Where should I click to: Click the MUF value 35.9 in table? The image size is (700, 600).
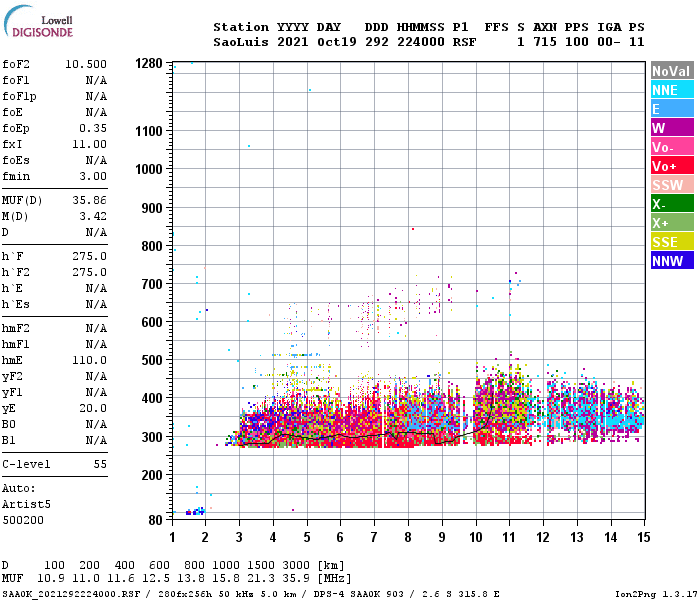click(x=296, y=578)
